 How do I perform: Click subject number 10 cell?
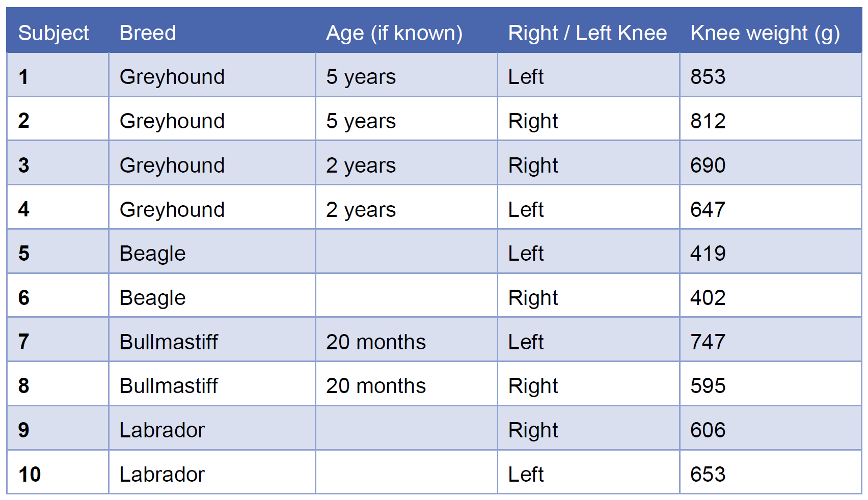30,475
